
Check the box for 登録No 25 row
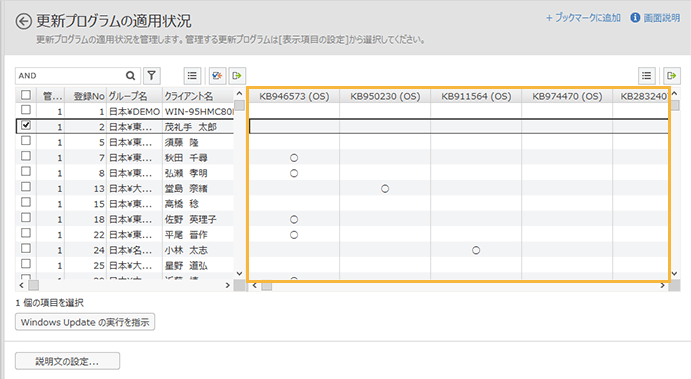pos(26,264)
